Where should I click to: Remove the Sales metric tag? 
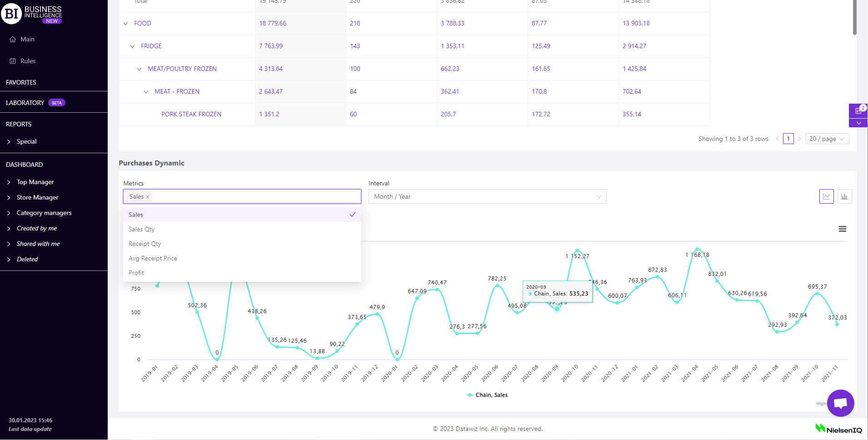148,197
